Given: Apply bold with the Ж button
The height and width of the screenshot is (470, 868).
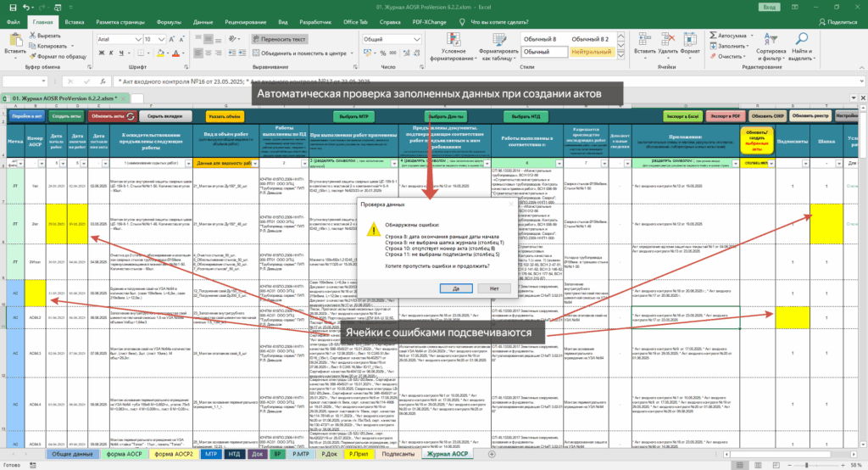Looking at the screenshot, I should (102, 53).
